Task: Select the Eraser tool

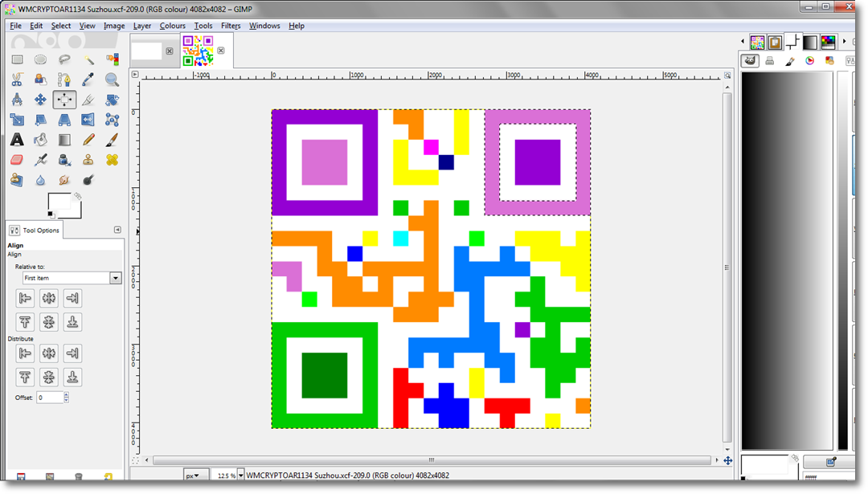Action: (x=17, y=160)
